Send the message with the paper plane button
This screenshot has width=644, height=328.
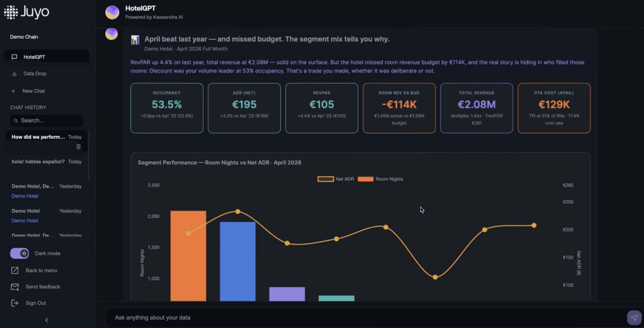pos(634,318)
